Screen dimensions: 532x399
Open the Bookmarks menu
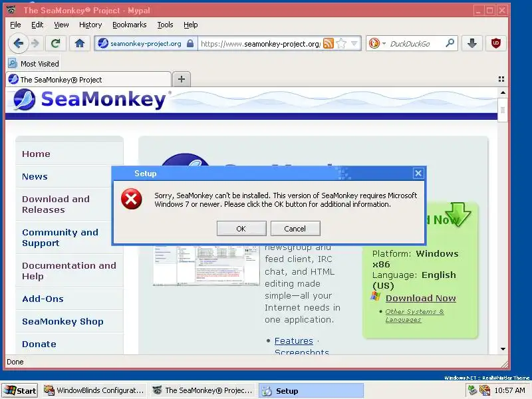[129, 25]
